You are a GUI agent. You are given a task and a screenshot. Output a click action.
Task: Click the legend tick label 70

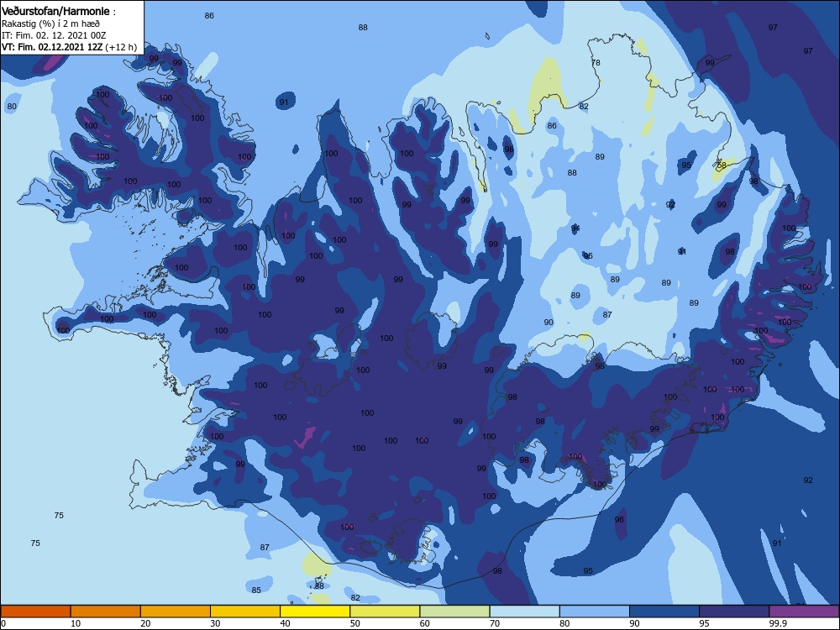495,623
